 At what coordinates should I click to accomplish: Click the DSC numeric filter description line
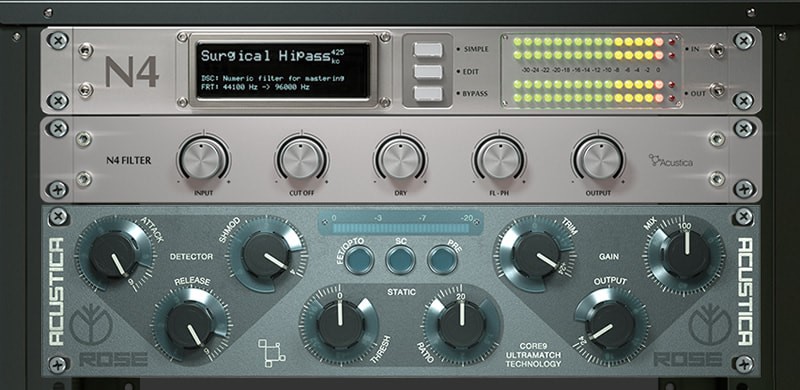[x=272, y=79]
